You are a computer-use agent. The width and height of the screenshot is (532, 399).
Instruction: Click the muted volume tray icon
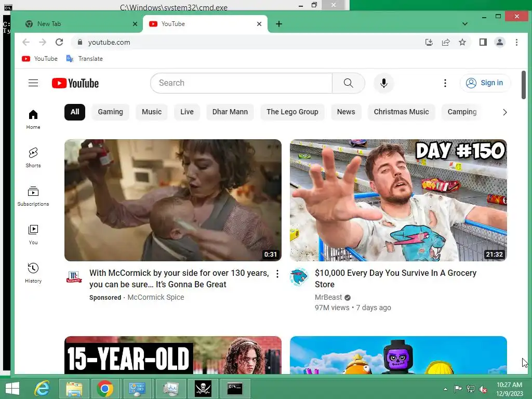(x=483, y=389)
